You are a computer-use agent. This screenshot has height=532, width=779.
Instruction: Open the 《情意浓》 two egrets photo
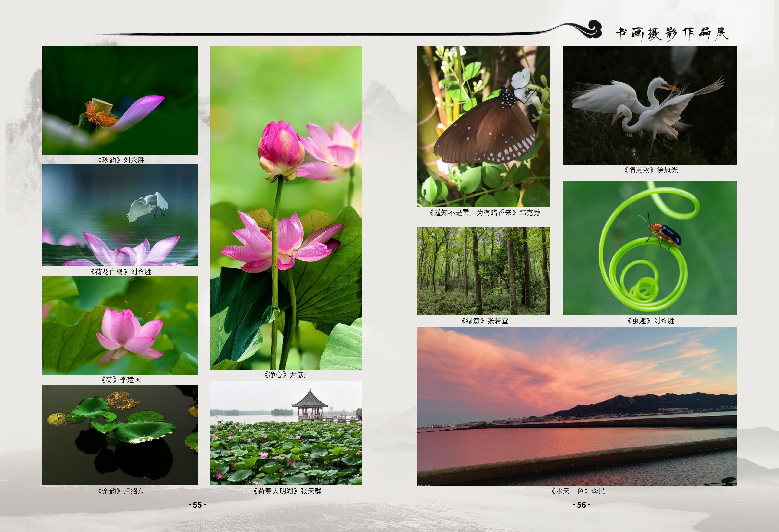click(x=650, y=105)
